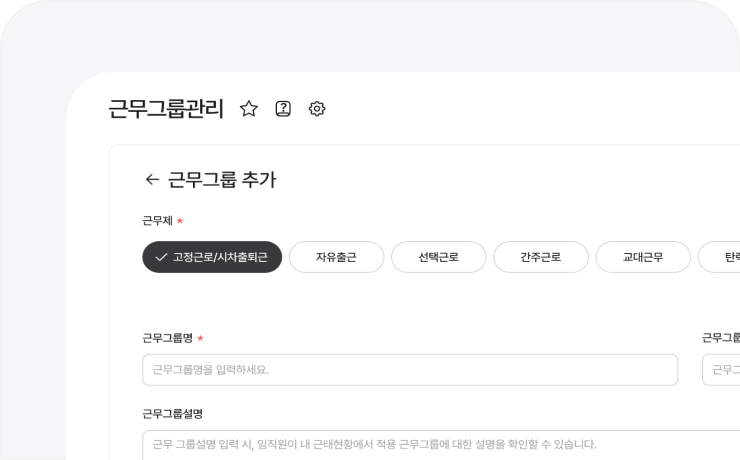Click the 근무그룹명 field label
The image size is (740, 460).
coord(168,338)
